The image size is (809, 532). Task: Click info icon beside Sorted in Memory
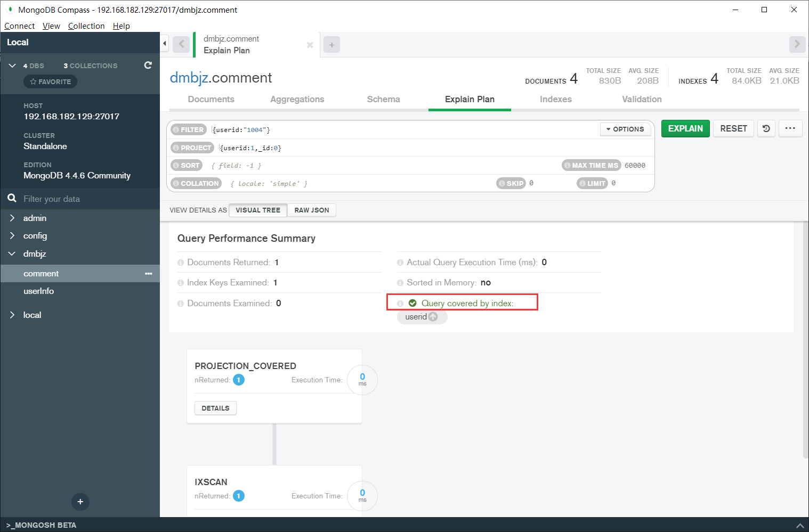[x=400, y=283]
